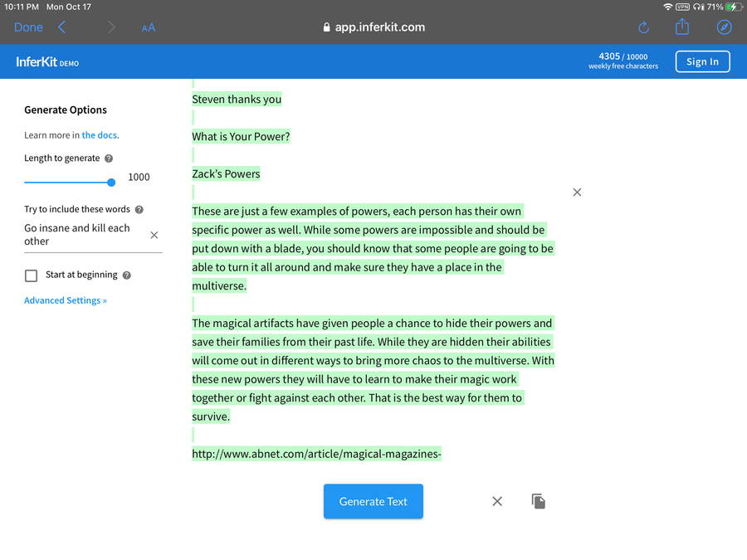Screen dimensions: 747x560
Task: Click the 1000 length value
Action: [139, 178]
